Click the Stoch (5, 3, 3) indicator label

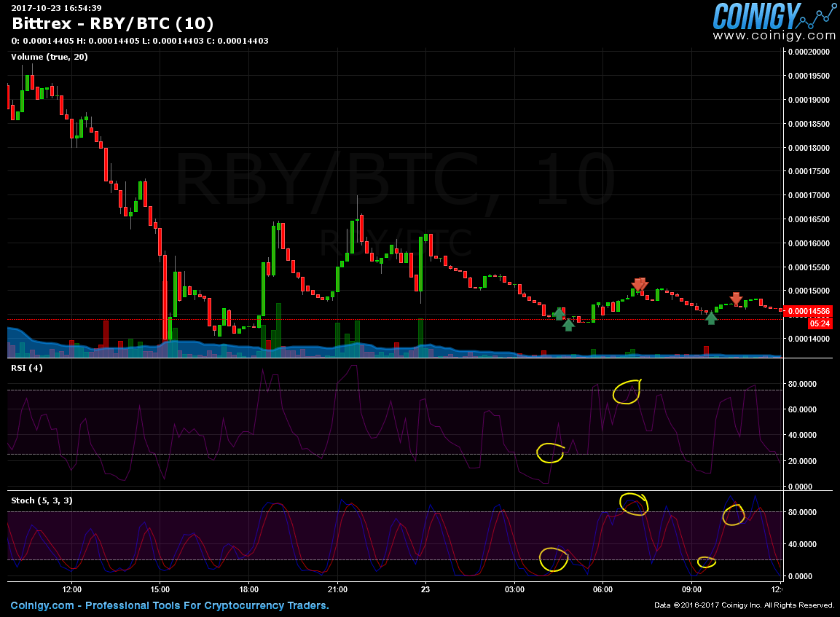pyautogui.click(x=42, y=500)
